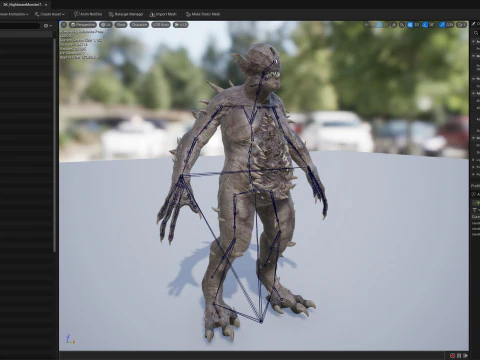Screen dimensions: 480x360
Task: Click the pencil icon in right panel
Action: click(x=474, y=24)
